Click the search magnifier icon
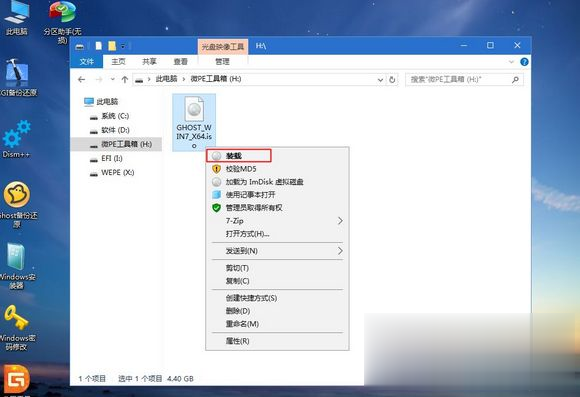Screen dimensions: 580x397 click(x=515, y=80)
